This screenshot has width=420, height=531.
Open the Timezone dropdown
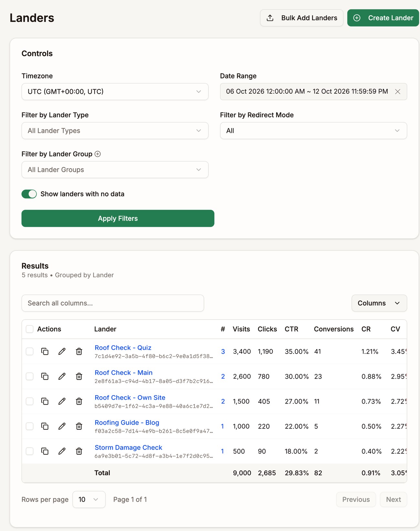pos(115,91)
